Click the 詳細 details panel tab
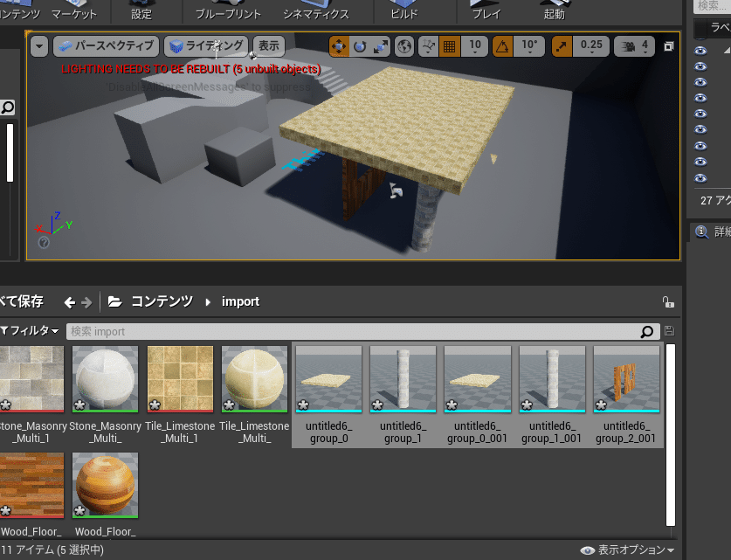 click(714, 232)
